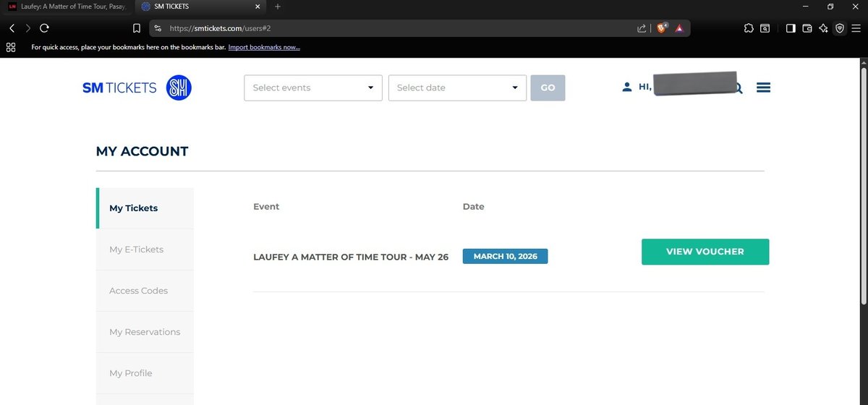Viewport: 868px width, 405px height.
Task: Open the Select events dropdown
Action: click(313, 88)
